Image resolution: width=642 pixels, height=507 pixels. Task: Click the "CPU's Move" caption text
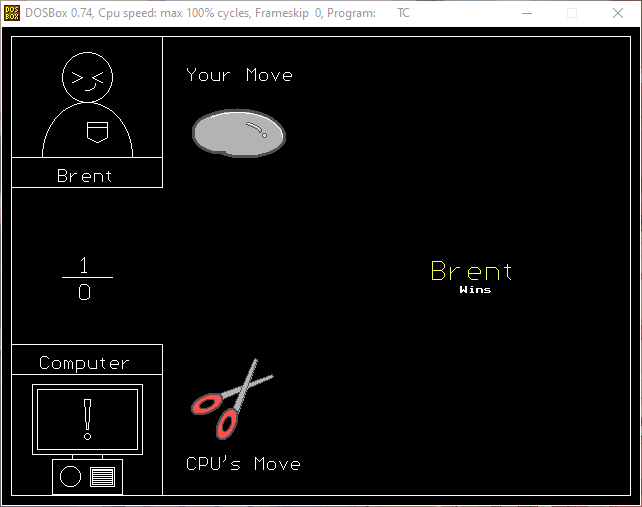point(243,464)
